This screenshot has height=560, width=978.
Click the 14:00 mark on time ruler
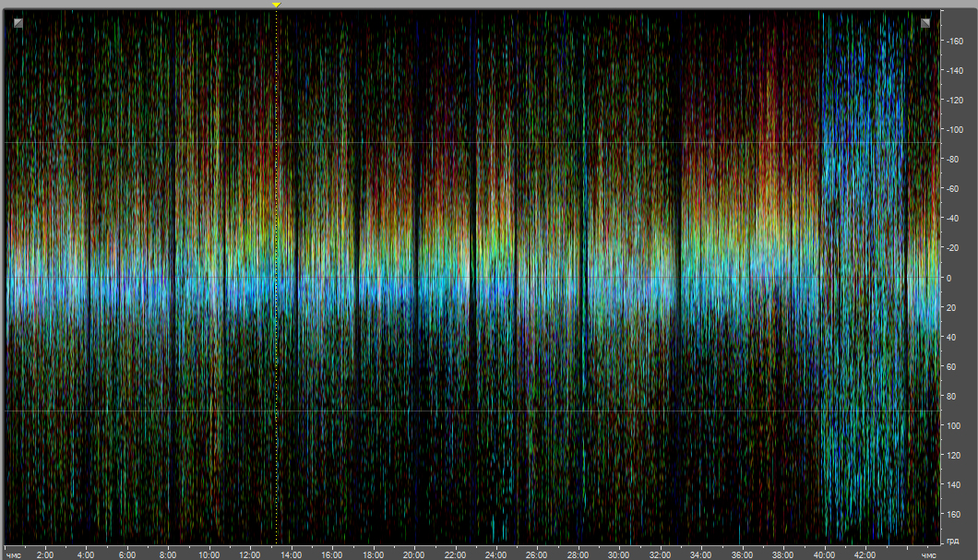(x=291, y=554)
